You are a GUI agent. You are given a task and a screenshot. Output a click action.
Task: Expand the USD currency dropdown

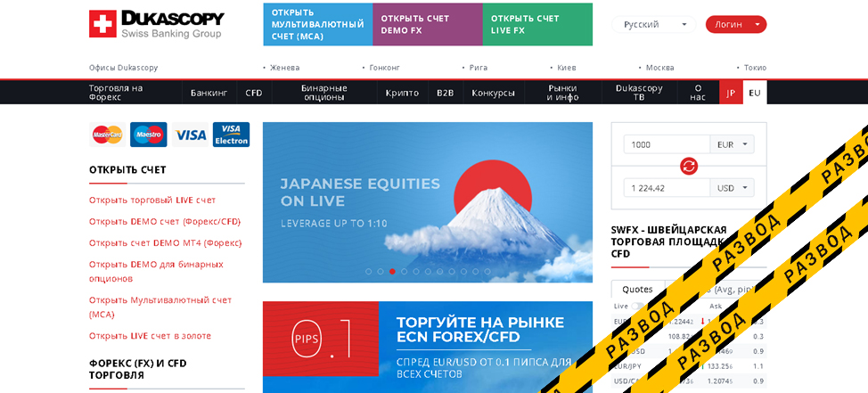click(x=732, y=188)
